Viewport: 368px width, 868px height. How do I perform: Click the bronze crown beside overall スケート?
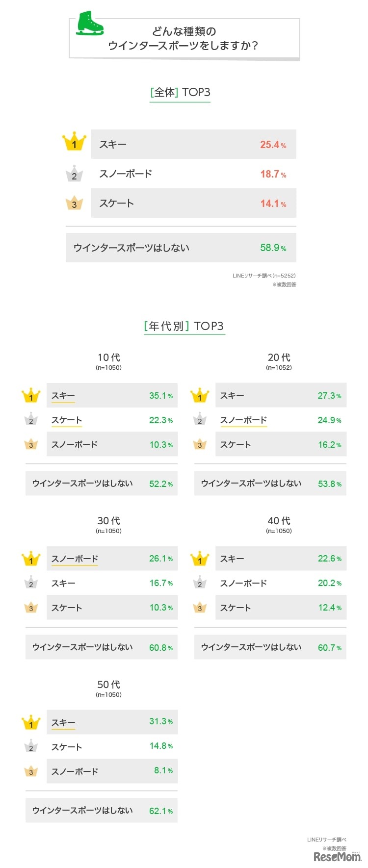click(x=74, y=203)
